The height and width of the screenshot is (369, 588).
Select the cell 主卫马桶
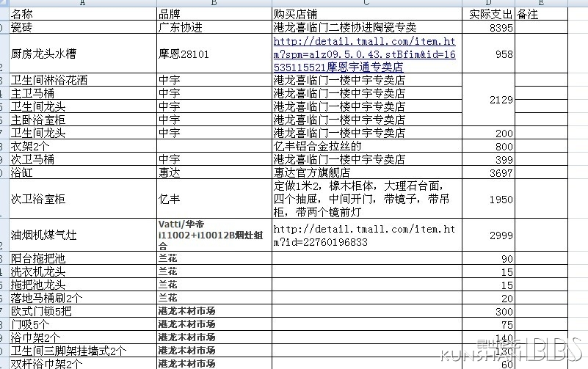82,93
